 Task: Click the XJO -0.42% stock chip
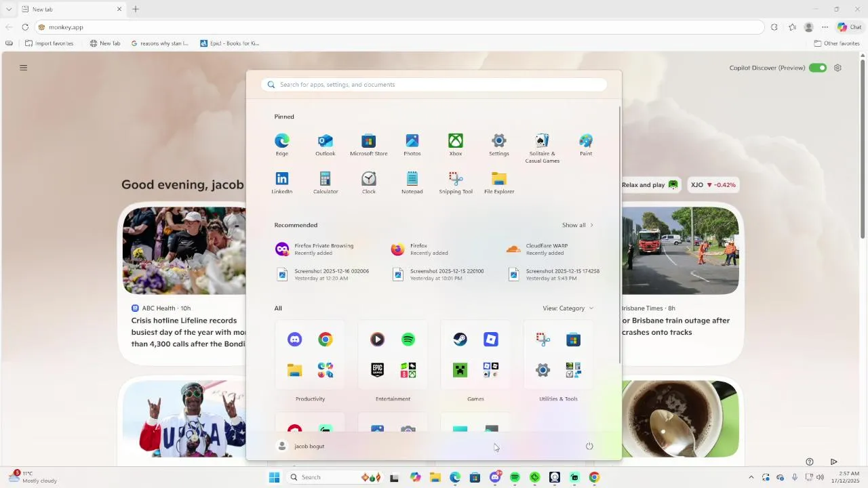point(713,185)
